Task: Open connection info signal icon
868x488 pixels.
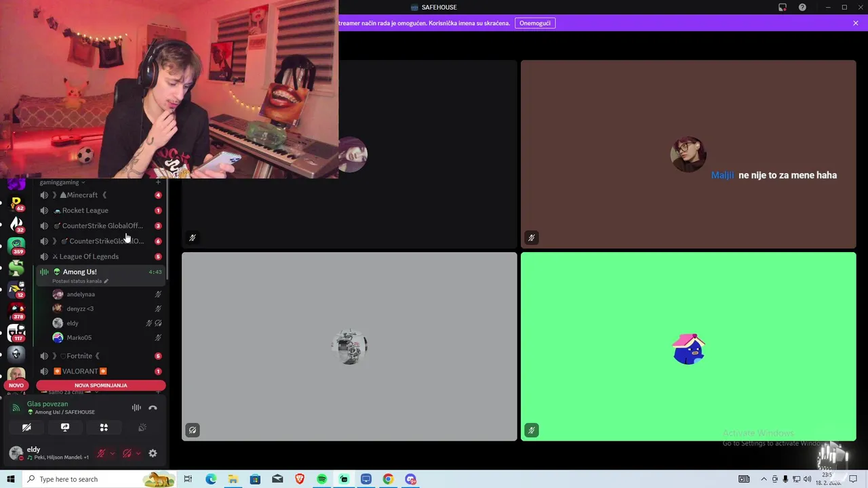Action: click(x=16, y=408)
